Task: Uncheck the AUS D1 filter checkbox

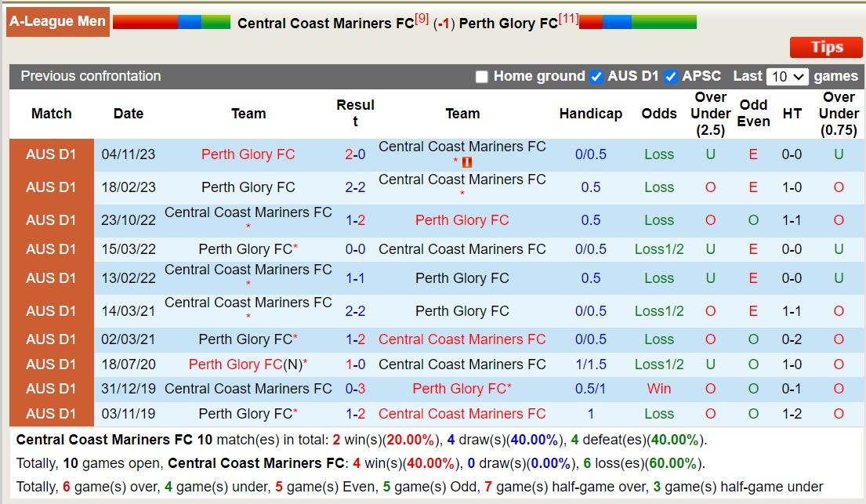Action: pyautogui.click(x=596, y=77)
